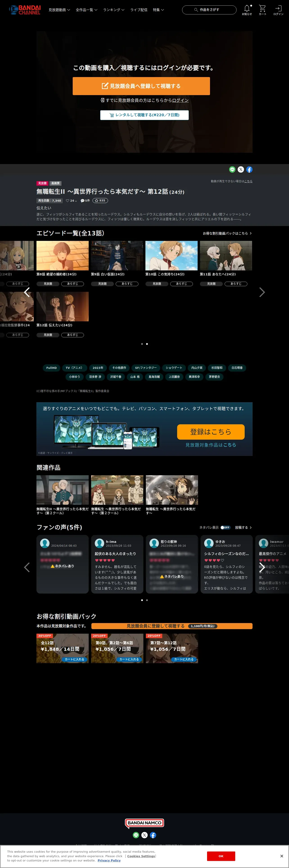Click レンタルして視聴する ¥220 button

click(144, 115)
